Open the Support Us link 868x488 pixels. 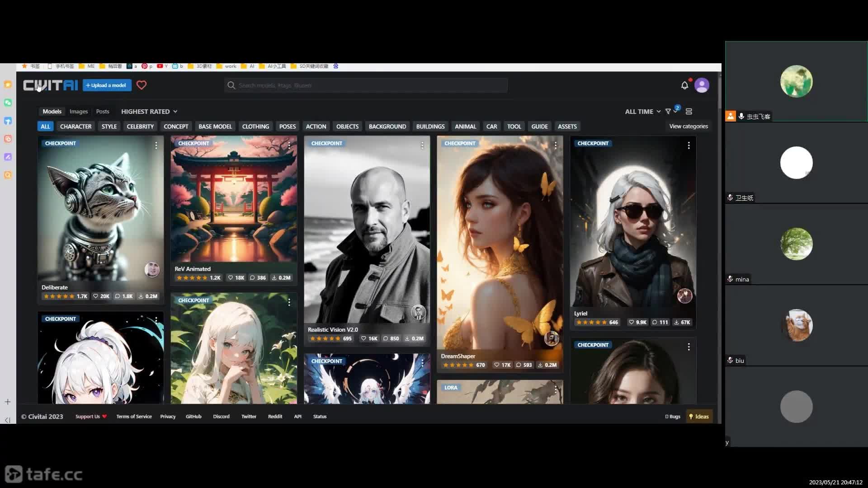click(x=91, y=417)
